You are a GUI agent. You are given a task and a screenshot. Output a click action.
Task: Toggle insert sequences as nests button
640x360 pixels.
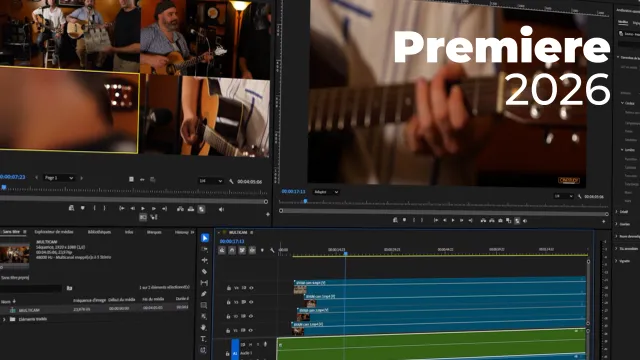pos(222,250)
